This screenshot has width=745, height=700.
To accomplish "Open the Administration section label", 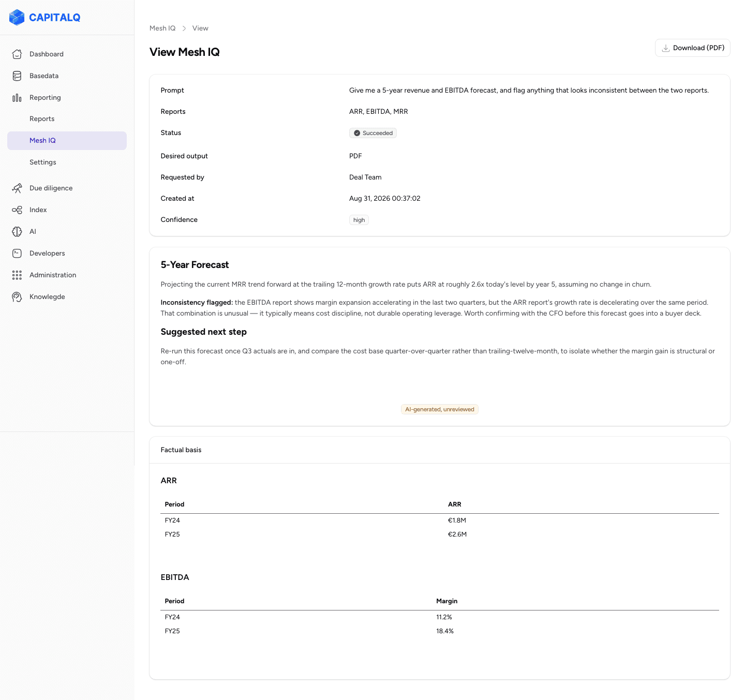I will (53, 275).
